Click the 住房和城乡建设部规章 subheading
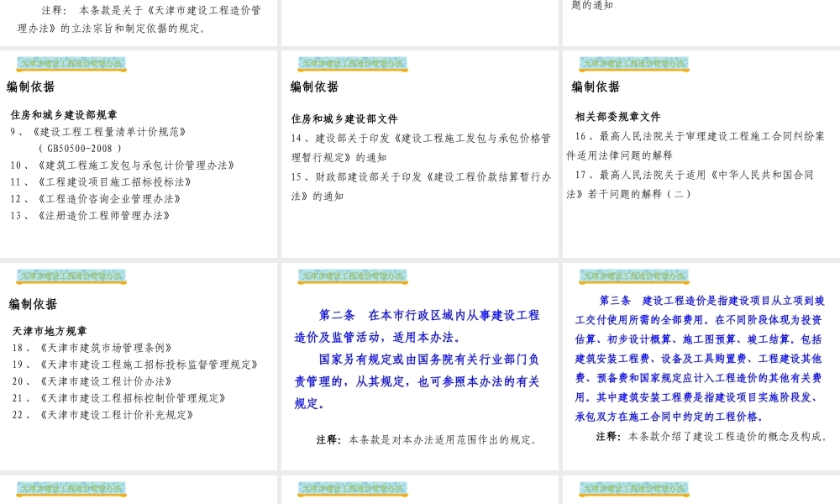This screenshot has height=504, width=840. [64, 114]
